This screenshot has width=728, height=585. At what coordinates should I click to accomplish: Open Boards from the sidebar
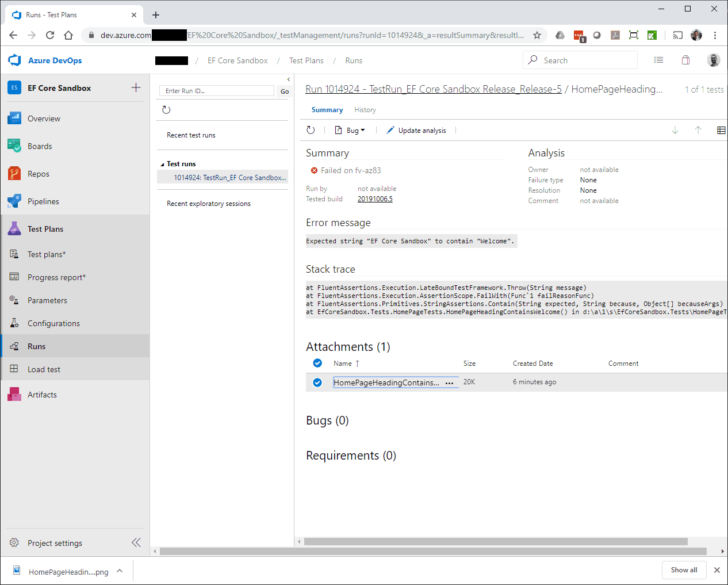pyautogui.click(x=40, y=146)
